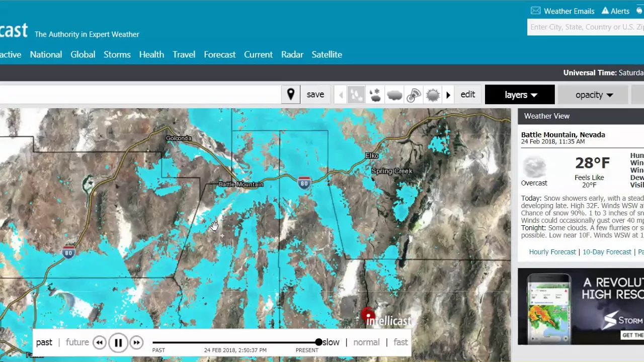Click the edit button

pyautogui.click(x=468, y=95)
